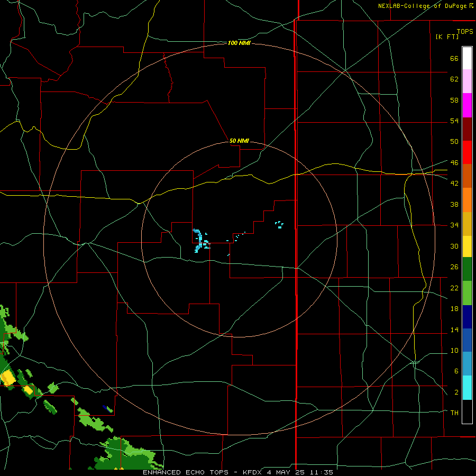Choose the bright orange legend swatch

pyautogui.click(x=467, y=200)
